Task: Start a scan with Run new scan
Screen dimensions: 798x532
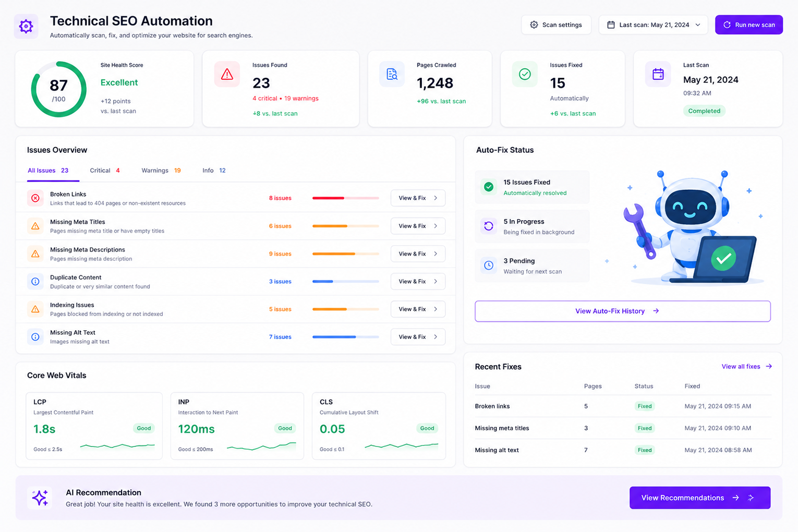Action: click(x=748, y=25)
